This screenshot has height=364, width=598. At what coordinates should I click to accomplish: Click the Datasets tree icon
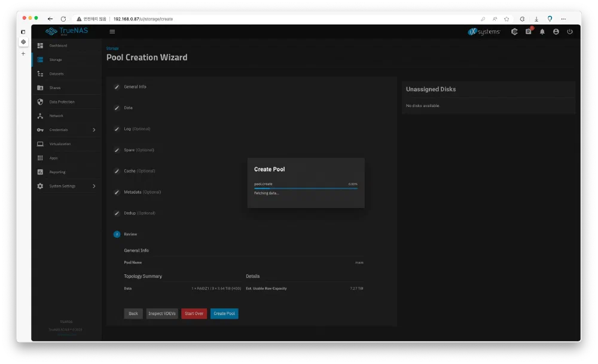click(40, 74)
